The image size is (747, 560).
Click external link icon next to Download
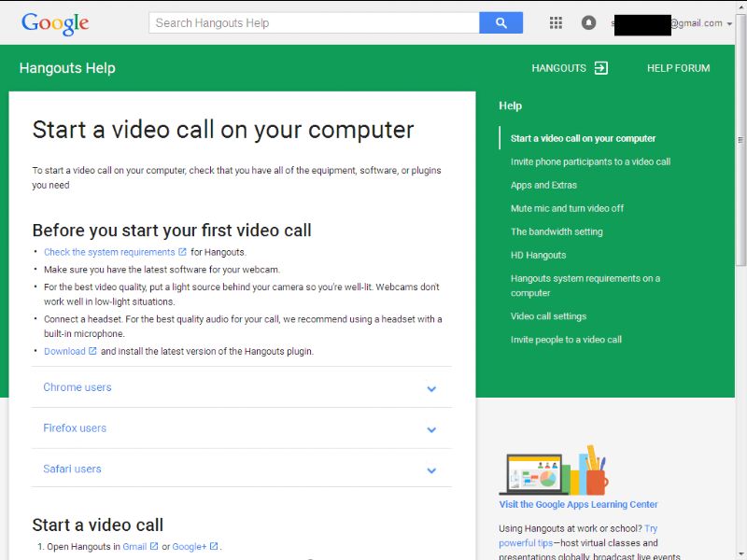[92, 351]
